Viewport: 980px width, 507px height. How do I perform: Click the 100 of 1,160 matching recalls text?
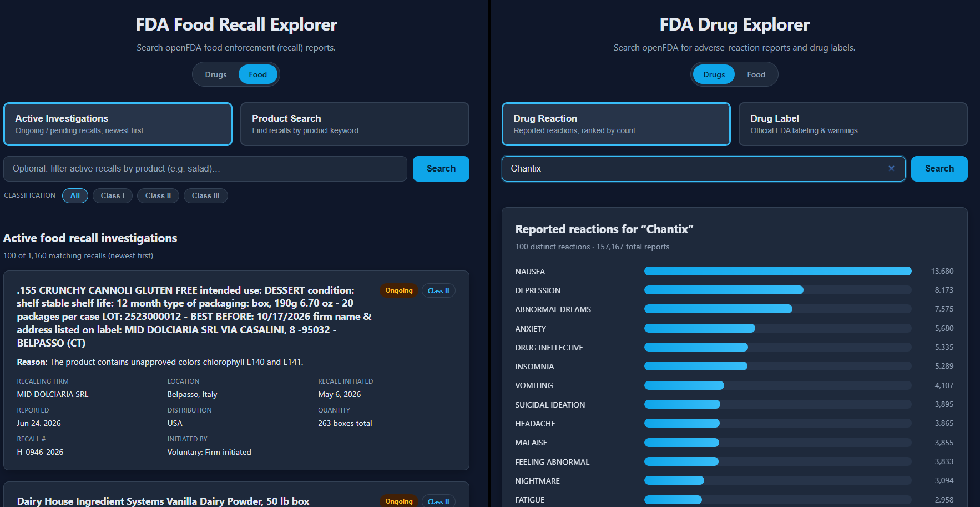click(78, 255)
